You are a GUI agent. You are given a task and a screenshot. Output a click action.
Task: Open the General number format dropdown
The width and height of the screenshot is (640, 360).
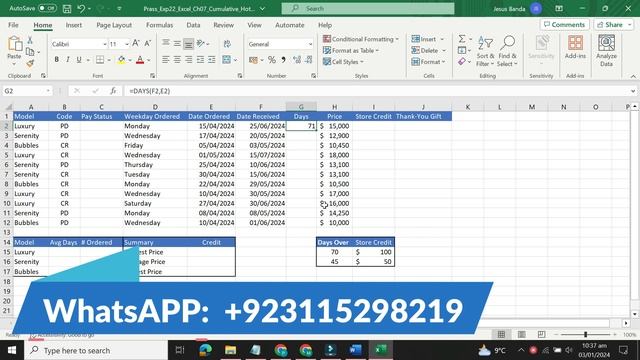310,44
